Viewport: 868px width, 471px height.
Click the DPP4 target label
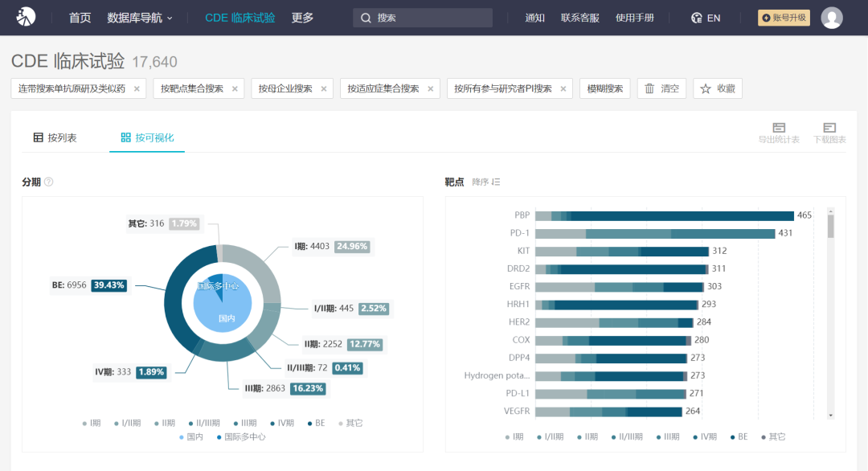(519, 358)
